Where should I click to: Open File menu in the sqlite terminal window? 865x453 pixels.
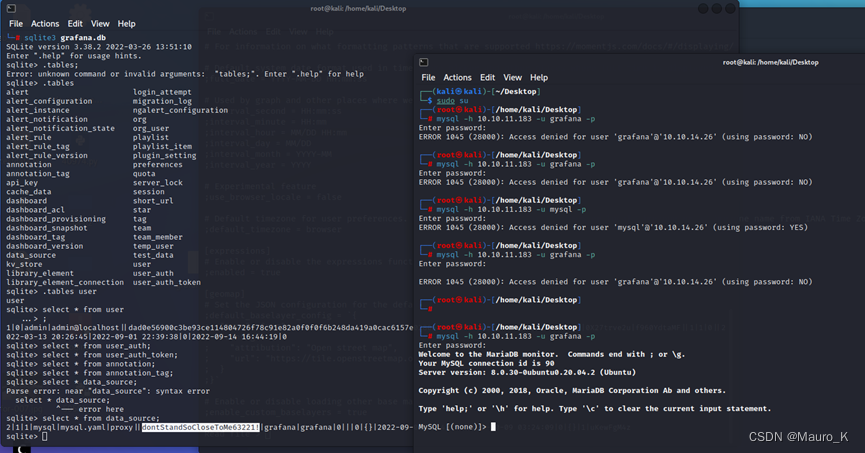[16, 24]
